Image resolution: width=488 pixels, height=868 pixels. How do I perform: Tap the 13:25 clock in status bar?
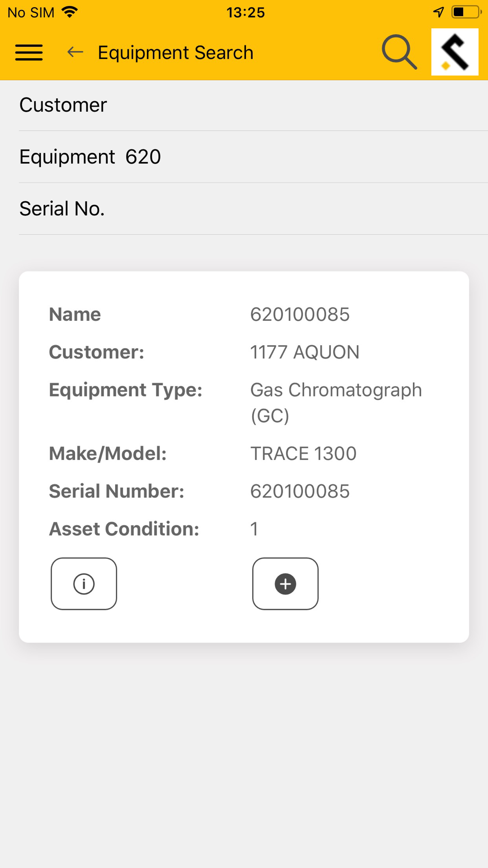pyautogui.click(x=245, y=12)
